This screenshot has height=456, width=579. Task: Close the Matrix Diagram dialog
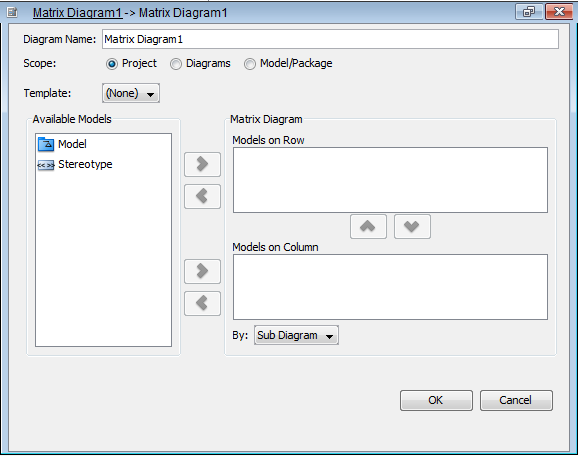559,12
